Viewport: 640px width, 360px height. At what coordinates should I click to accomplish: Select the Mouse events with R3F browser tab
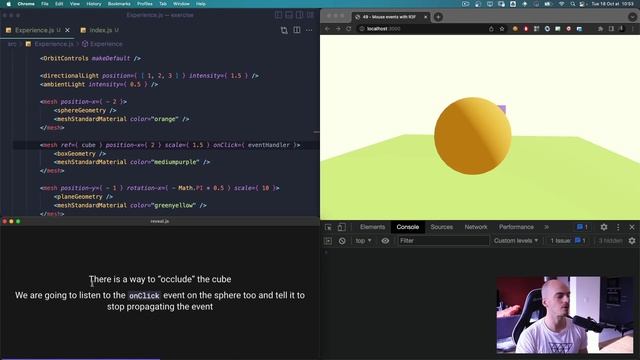[389, 17]
